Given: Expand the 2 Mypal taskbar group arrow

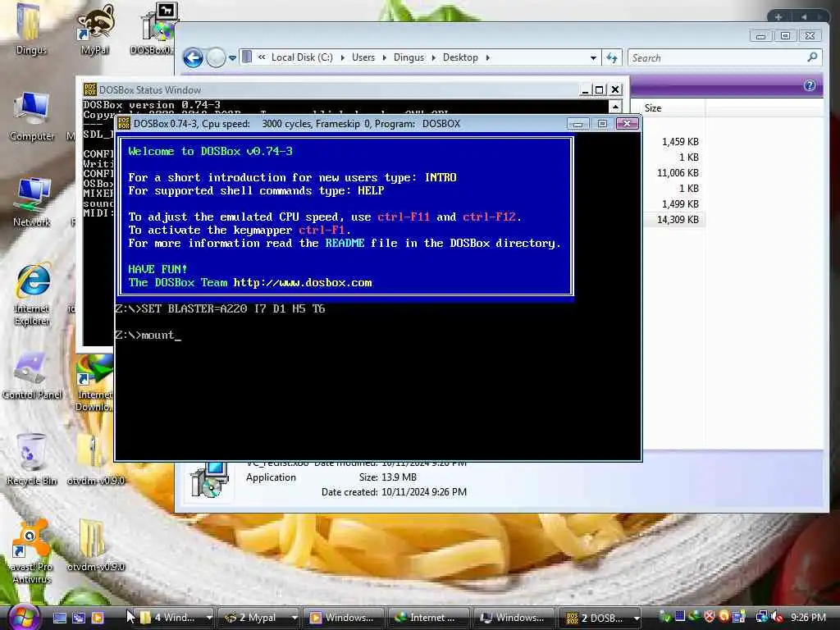Looking at the screenshot, I should (x=294, y=618).
